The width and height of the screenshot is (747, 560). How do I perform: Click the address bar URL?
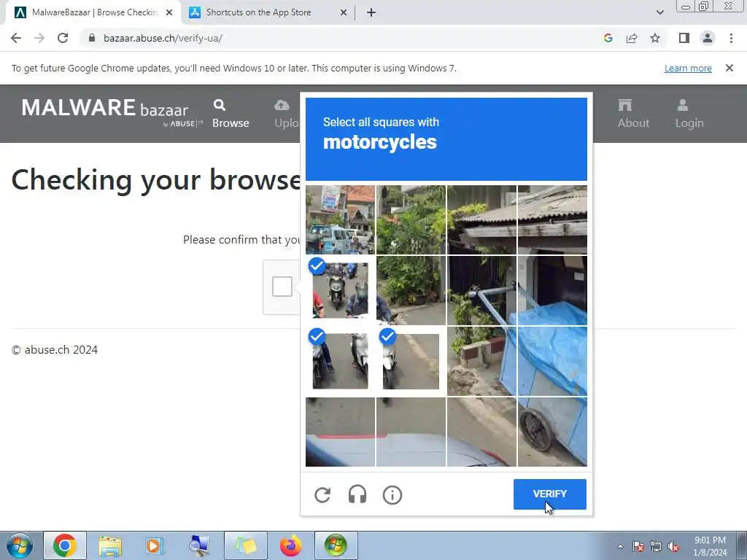pyautogui.click(x=163, y=38)
